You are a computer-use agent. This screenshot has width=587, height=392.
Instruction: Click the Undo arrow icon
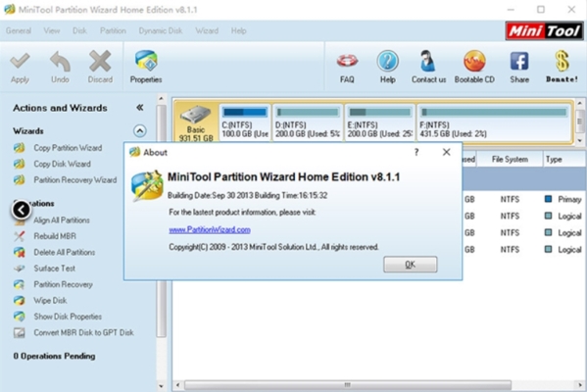click(60, 61)
